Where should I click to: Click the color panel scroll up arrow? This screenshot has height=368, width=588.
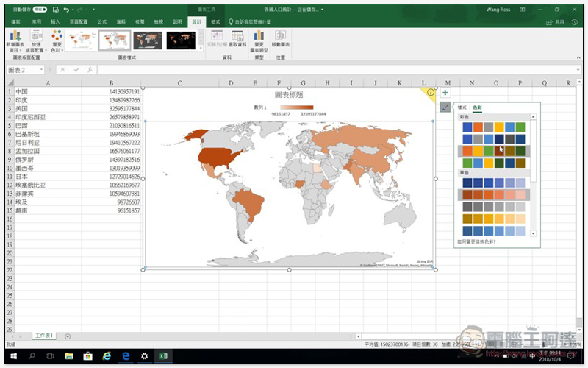(533, 117)
